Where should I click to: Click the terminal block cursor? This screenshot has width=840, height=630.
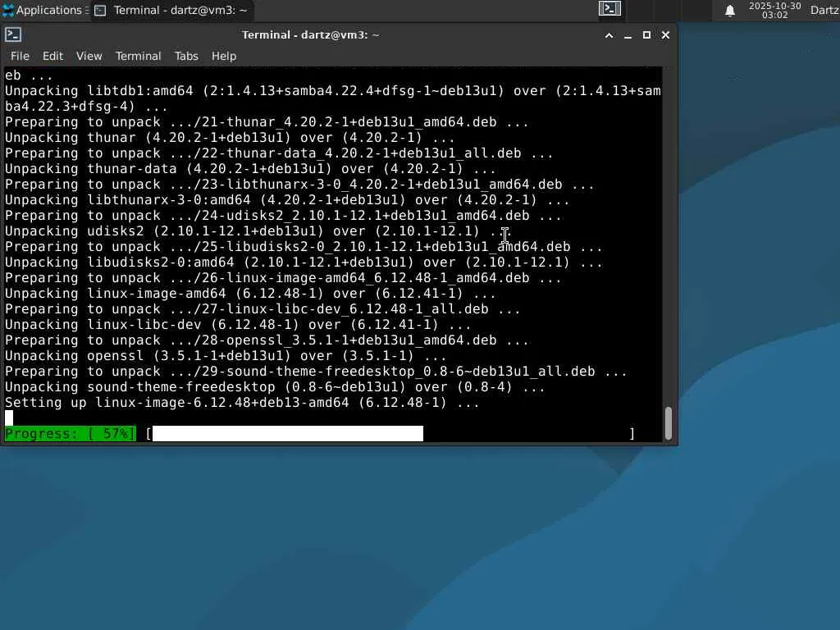(x=9, y=418)
